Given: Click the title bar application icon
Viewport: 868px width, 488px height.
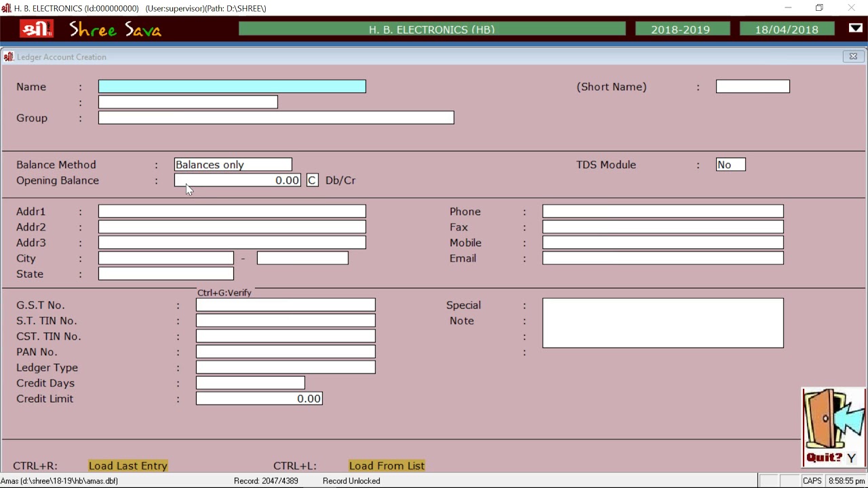Looking at the screenshot, I should pos(6,8).
